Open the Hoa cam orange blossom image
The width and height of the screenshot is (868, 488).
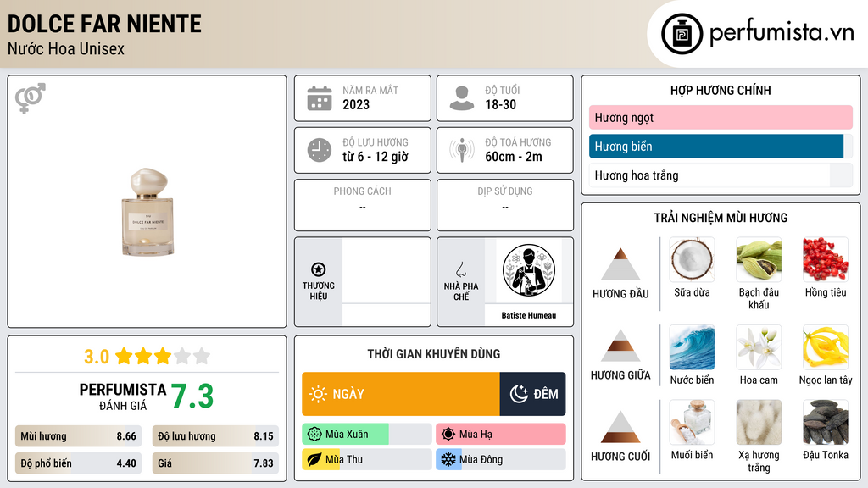(759, 347)
